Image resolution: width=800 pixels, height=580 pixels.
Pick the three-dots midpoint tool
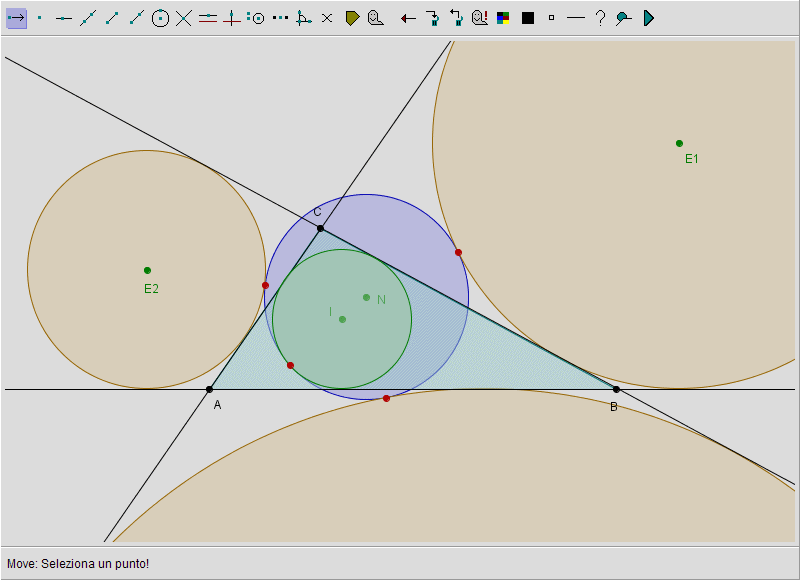click(280, 18)
